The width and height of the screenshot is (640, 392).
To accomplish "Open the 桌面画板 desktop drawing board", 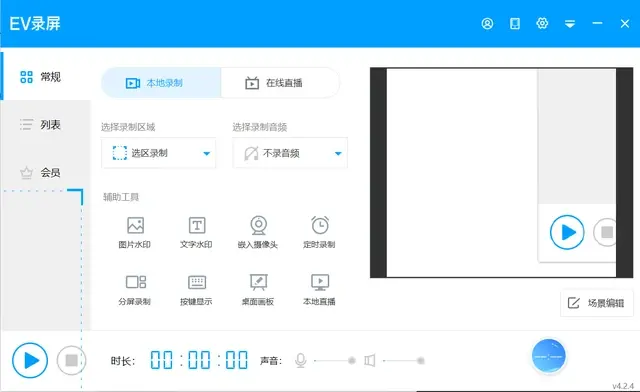I will point(258,290).
